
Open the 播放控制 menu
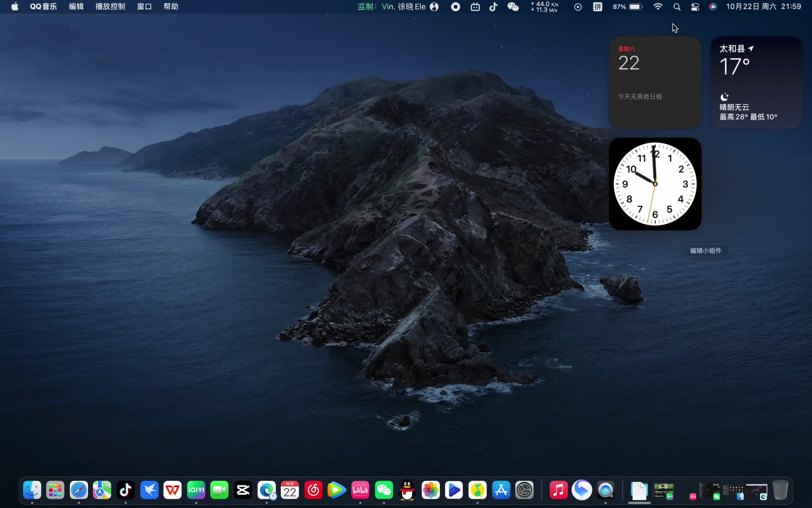pyautogui.click(x=110, y=7)
